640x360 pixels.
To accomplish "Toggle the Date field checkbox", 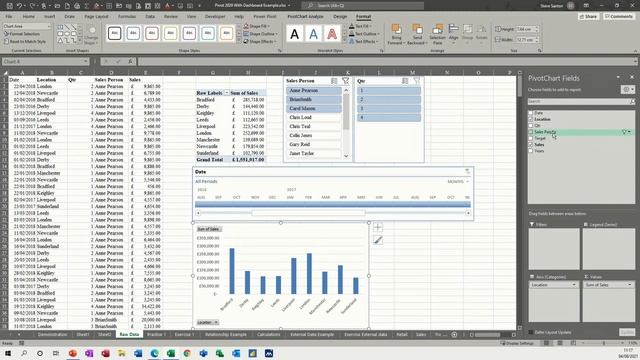I will [531, 113].
